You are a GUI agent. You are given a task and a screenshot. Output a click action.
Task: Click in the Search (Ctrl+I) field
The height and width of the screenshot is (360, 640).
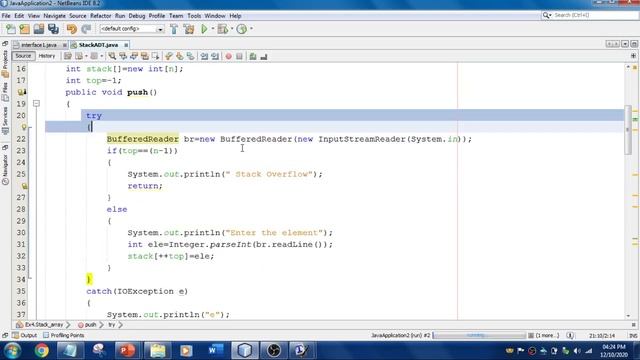(595, 15)
